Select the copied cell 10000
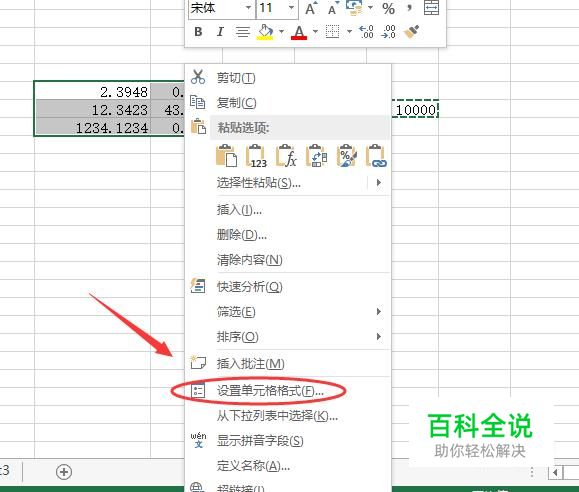The width and height of the screenshot is (579, 492). pos(415,109)
